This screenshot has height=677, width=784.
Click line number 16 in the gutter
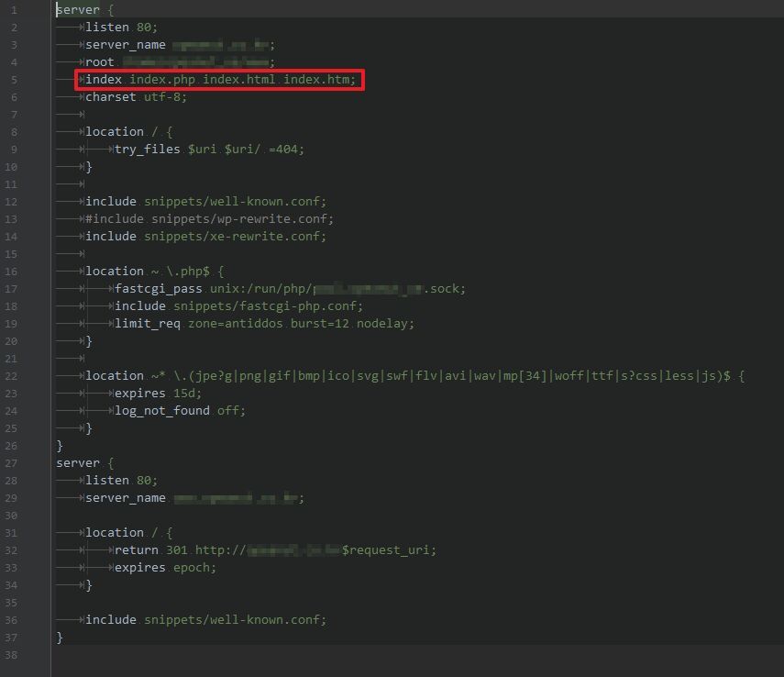11,272
